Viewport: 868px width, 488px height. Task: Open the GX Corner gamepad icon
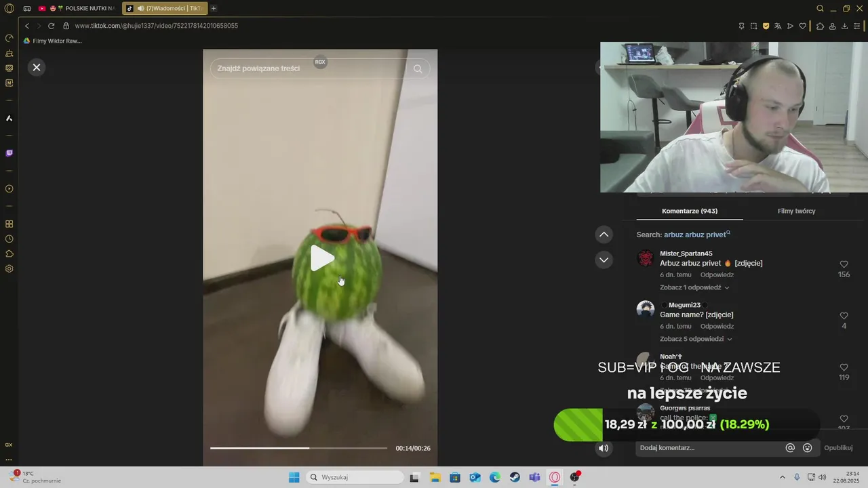coord(27,9)
